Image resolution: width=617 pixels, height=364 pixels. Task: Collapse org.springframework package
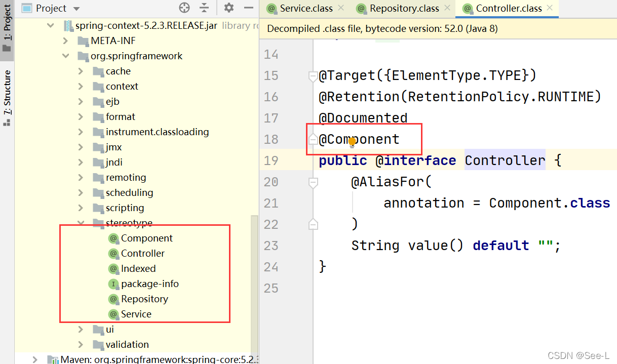(x=66, y=56)
